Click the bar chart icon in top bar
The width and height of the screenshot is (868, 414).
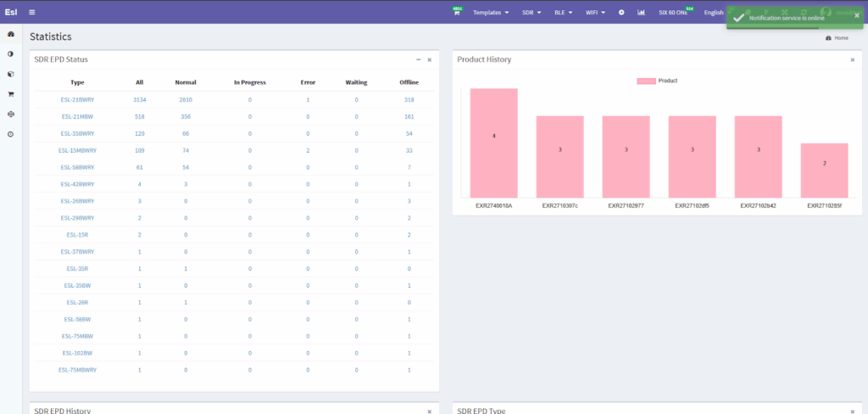coord(641,13)
